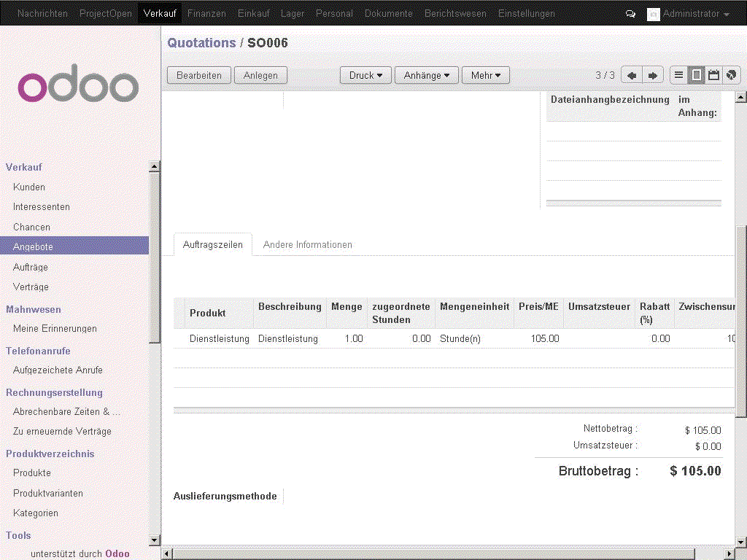Screen dimensions: 747x560
Task: Open Personal top menu
Action: (334, 14)
